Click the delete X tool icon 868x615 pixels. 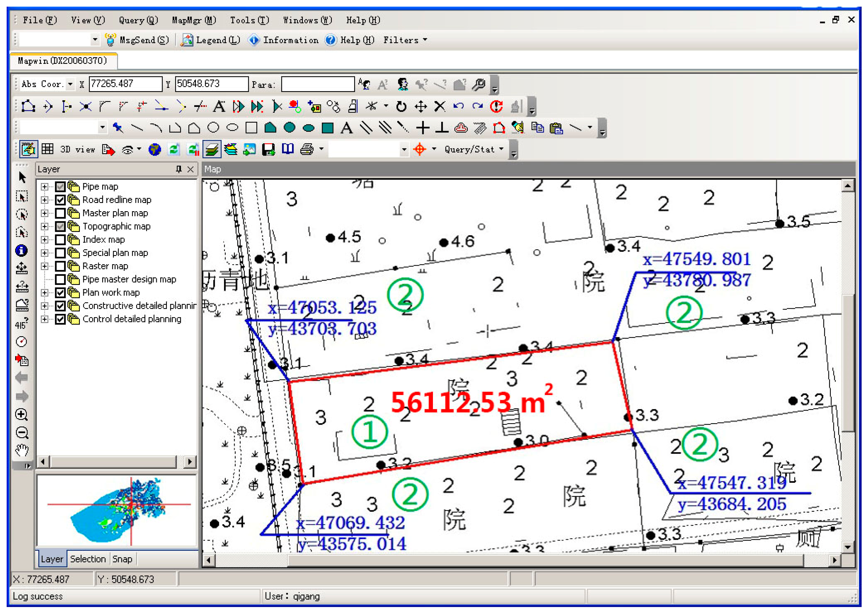click(440, 106)
